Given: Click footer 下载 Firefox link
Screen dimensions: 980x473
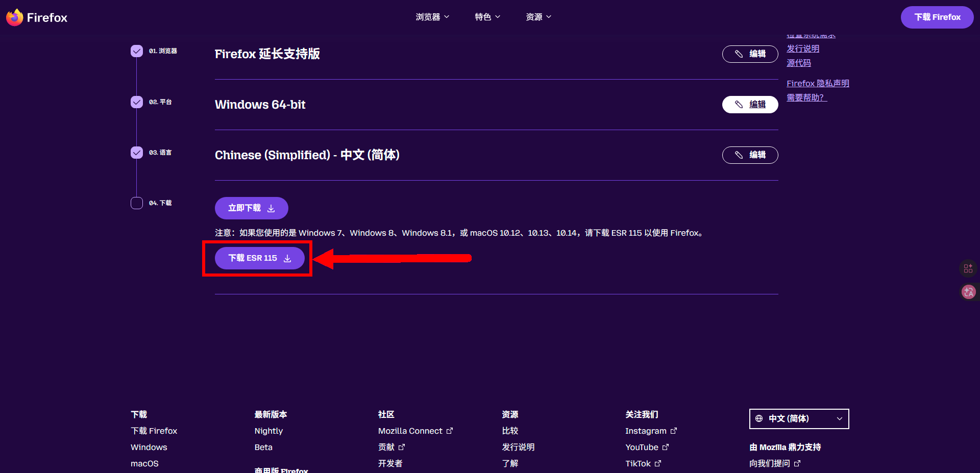Looking at the screenshot, I should (154, 431).
